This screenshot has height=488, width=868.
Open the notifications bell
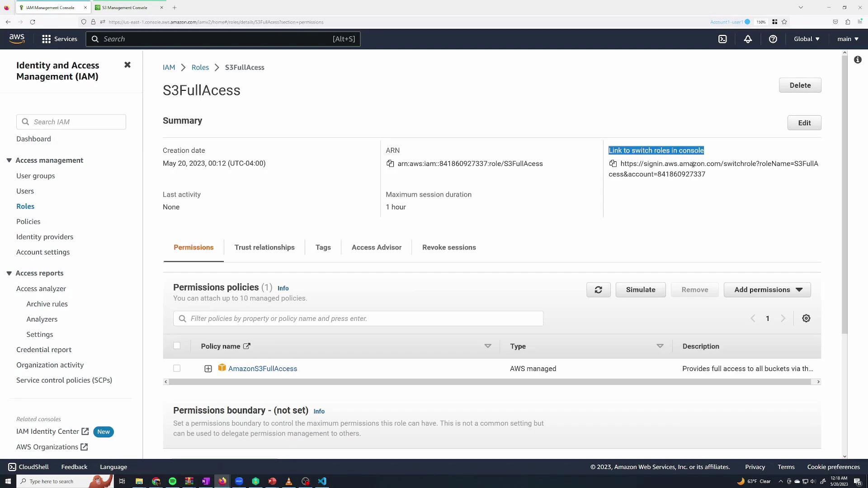[748, 39]
